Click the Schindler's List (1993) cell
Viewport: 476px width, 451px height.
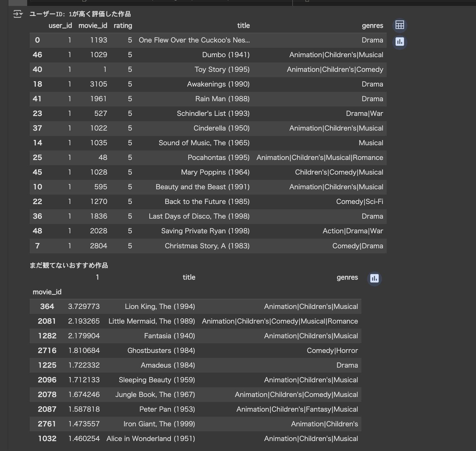point(213,113)
